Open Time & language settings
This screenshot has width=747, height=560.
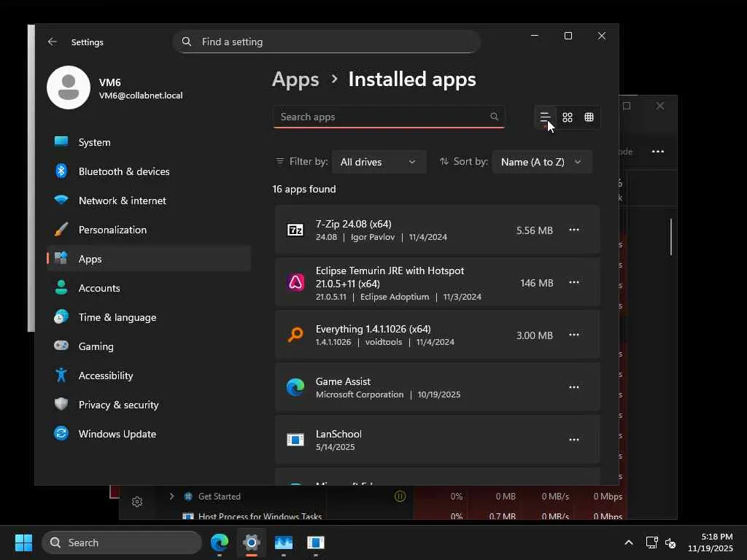coord(149,317)
